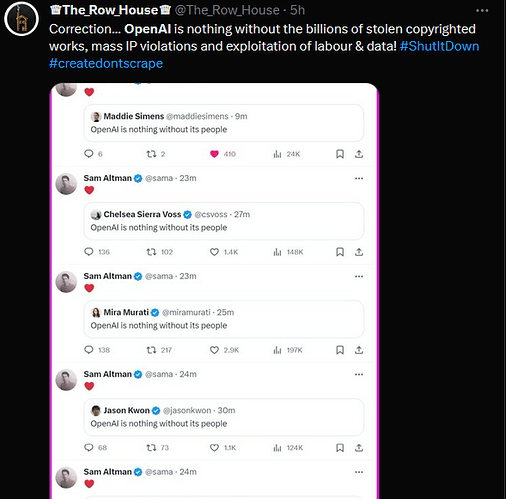
Task: Follow the #createdontscrape hashtag link
Action: (106, 63)
